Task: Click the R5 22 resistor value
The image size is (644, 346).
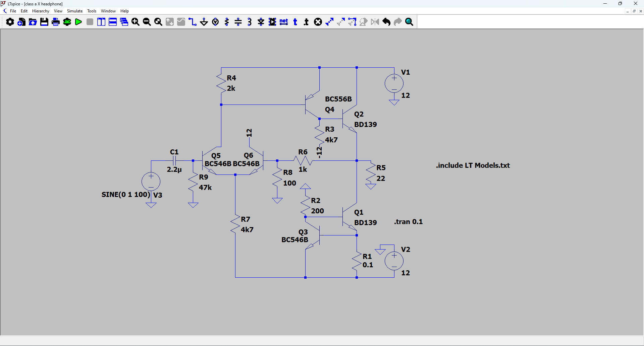Action: pos(381,179)
